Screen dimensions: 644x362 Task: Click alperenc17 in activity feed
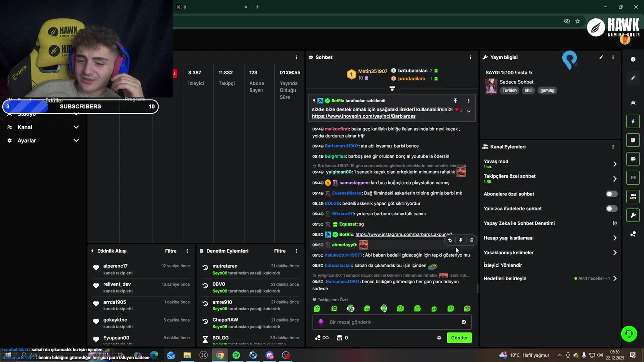click(x=115, y=266)
